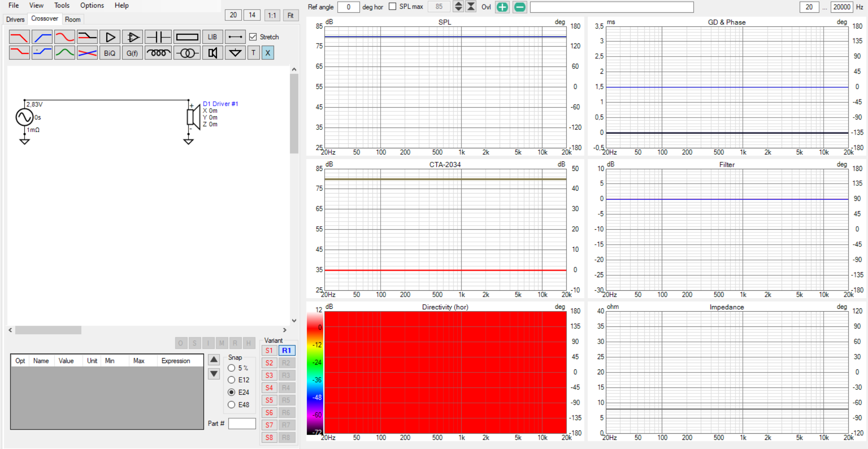Click the 1:1 zoom button
This screenshot has width=868, height=449.
coord(272,15)
